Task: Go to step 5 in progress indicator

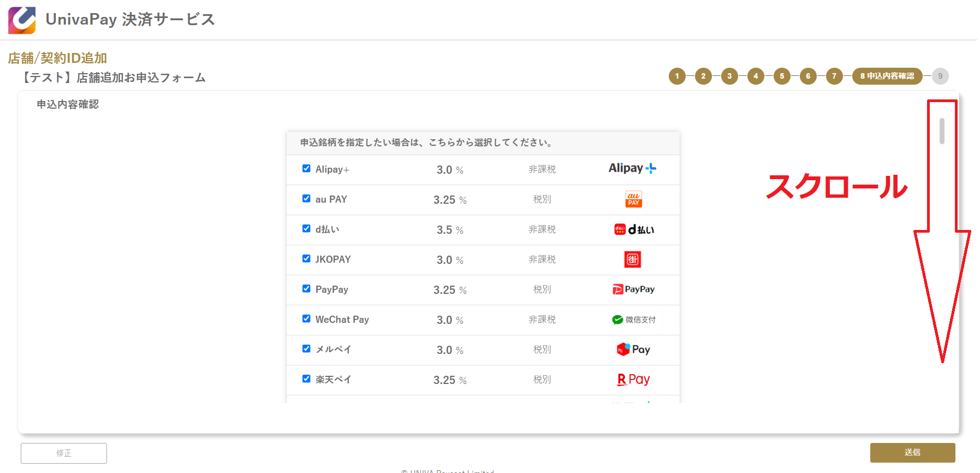Action: pos(782,76)
